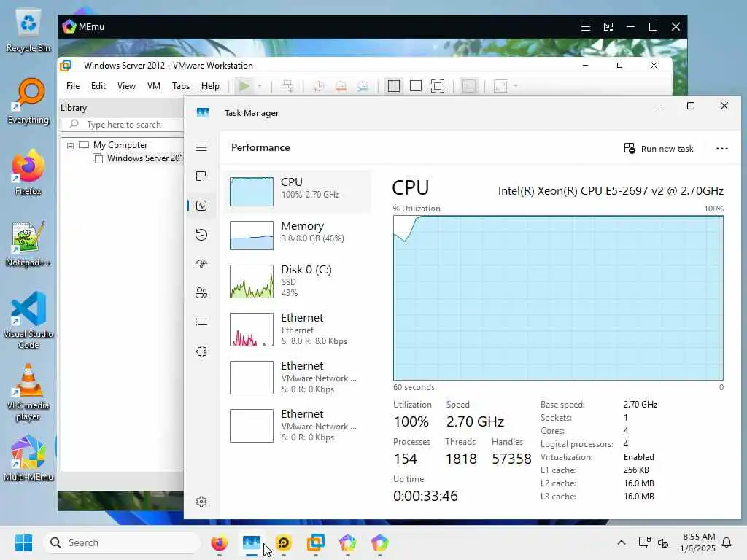
Task: Click full screen mode icon in VMware
Action: 438,86
